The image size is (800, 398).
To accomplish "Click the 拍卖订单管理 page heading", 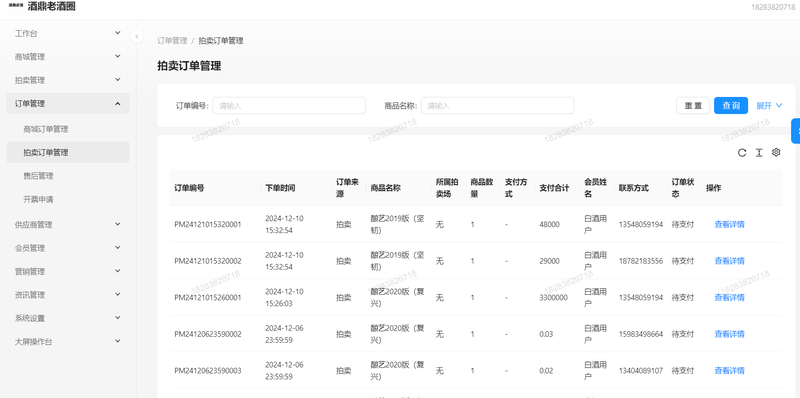I will tap(189, 66).
